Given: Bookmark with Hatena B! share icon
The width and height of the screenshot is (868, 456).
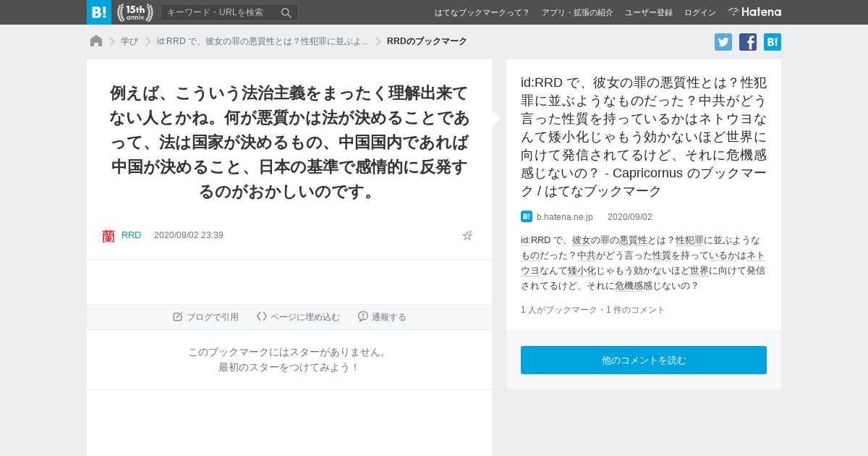Looking at the screenshot, I should pyautogui.click(x=773, y=42).
